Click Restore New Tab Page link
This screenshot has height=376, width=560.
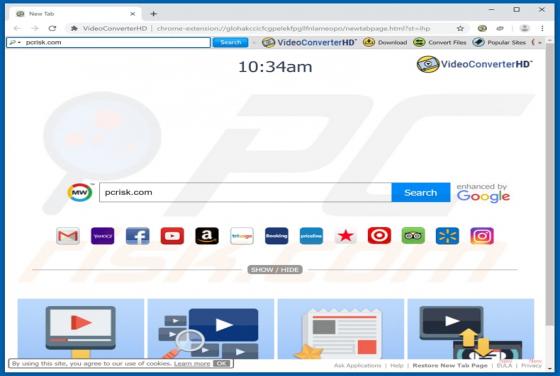(450, 365)
